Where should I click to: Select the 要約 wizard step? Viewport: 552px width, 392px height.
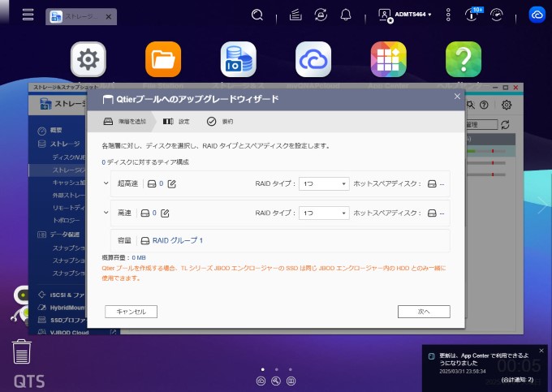220,122
